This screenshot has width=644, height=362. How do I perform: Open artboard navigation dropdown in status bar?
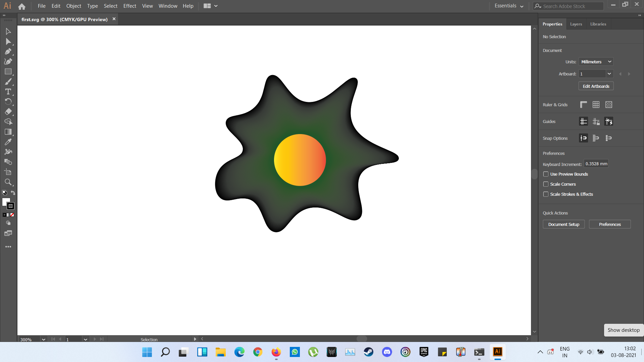pos(86,340)
